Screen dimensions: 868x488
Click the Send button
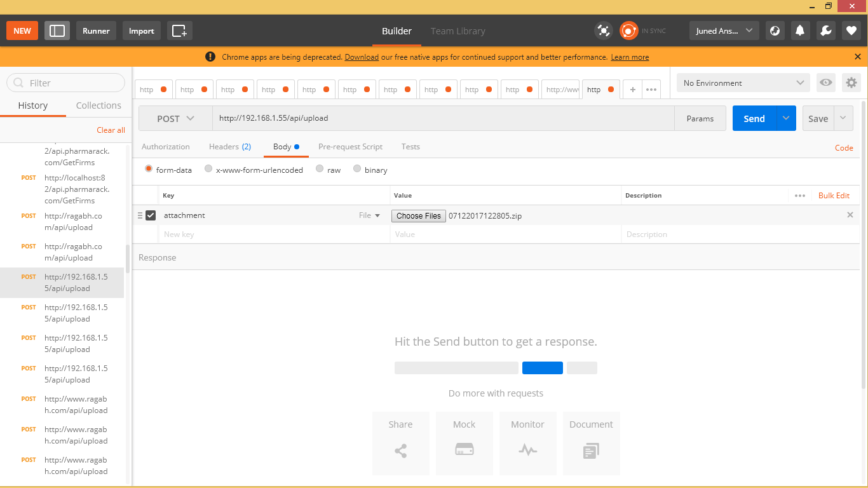pyautogui.click(x=754, y=118)
